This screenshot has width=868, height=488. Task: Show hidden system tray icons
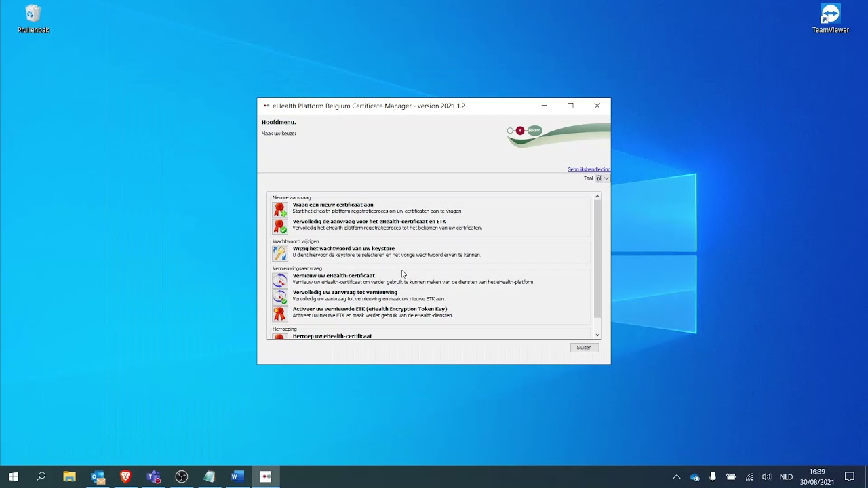pos(676,477)
